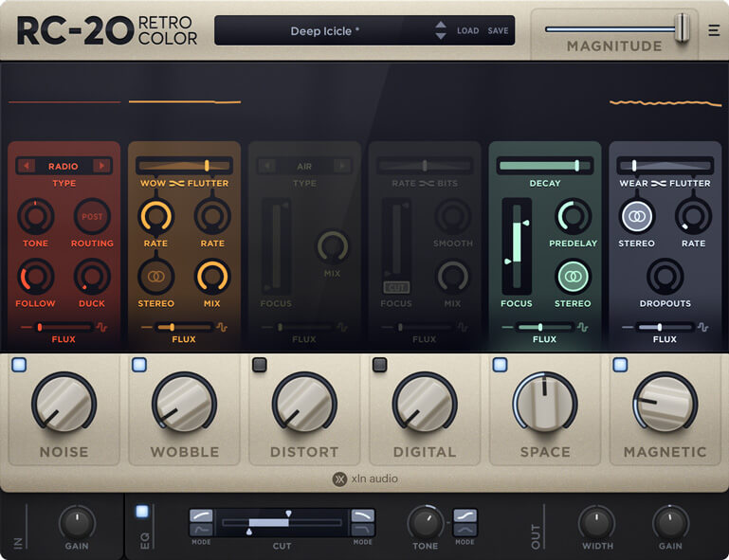Click the output Gain knob
Image resolution: width=729 pixels, height=560 pixels.
pos(670,523)
